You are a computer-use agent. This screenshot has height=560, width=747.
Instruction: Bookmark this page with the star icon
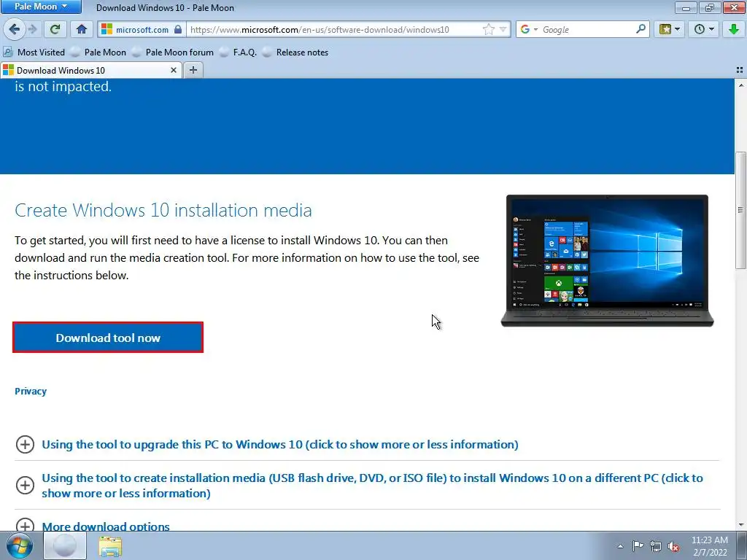488,29
